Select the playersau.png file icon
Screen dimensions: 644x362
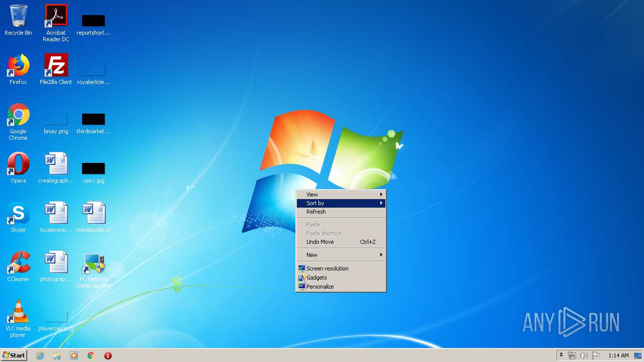point(56,321)
